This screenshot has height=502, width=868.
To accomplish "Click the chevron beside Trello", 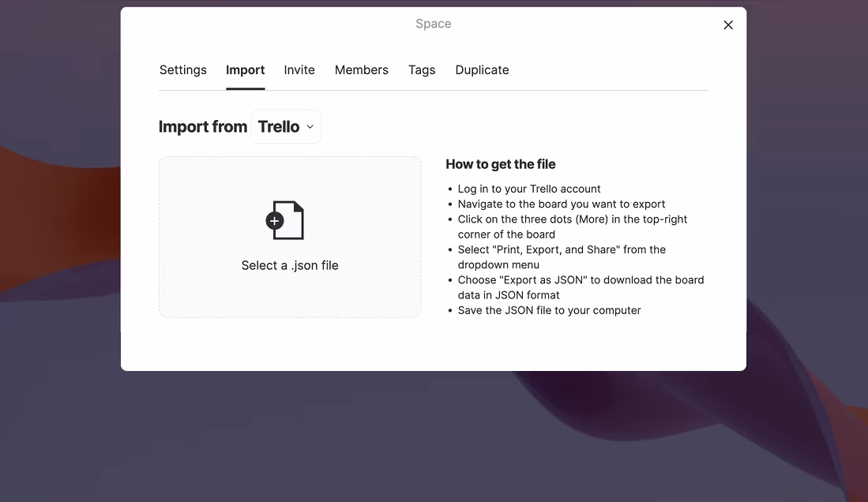I will [310, 126].
